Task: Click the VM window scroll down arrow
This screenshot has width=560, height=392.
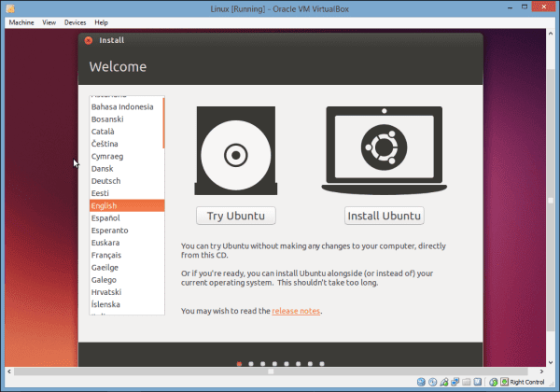Action: click(551, 362)
